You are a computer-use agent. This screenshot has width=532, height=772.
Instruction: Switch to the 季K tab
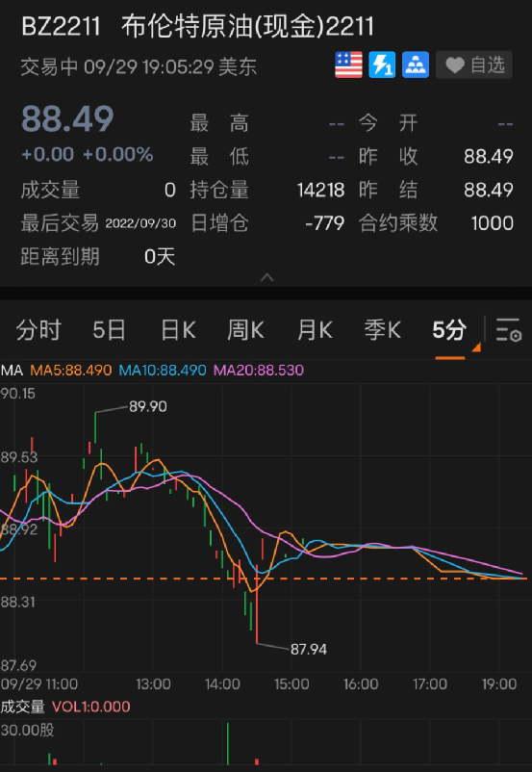click(x=382, y=329)
